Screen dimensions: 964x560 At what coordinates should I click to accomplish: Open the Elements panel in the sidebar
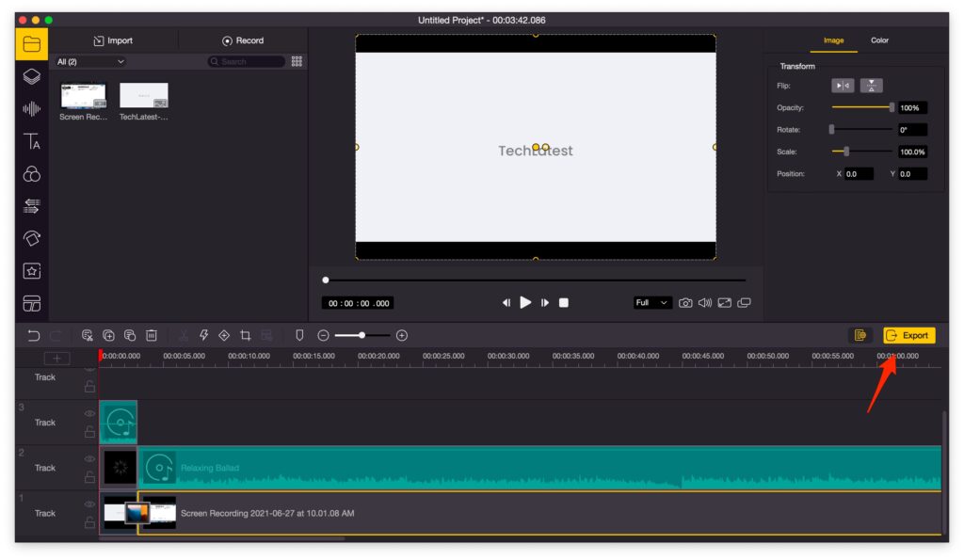point(31,238)
